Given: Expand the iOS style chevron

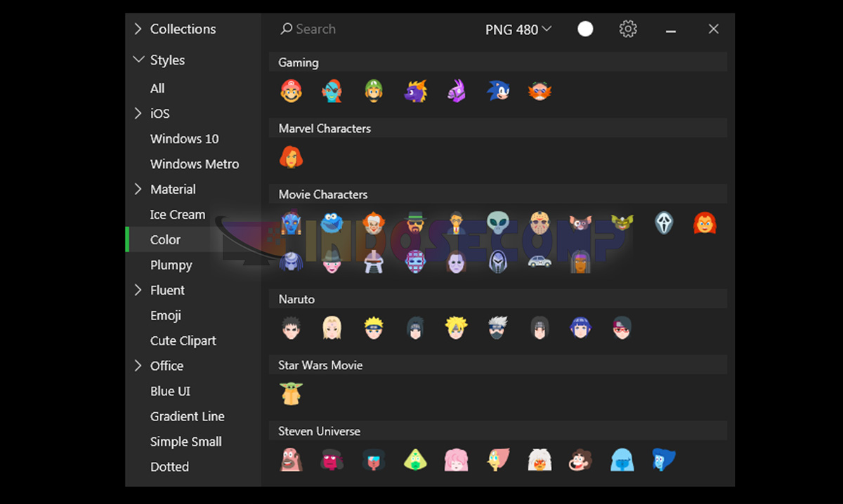Looking at the screenshot, I should tap(138, 113).
